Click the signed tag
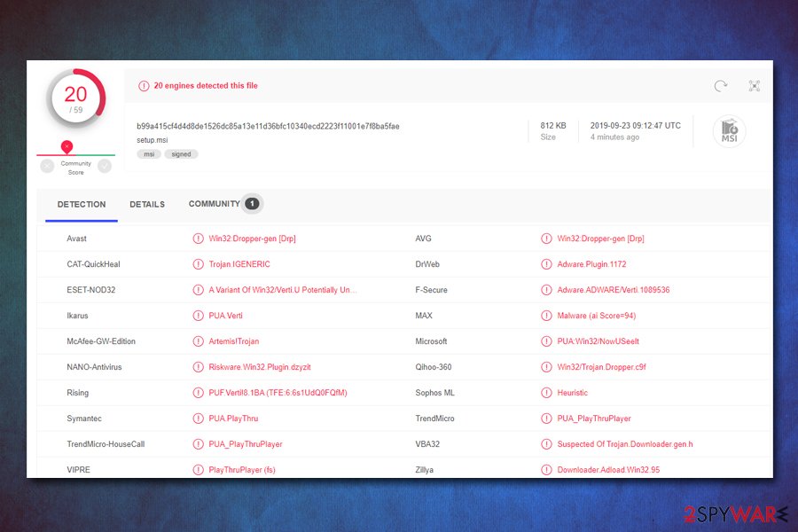 181,154
